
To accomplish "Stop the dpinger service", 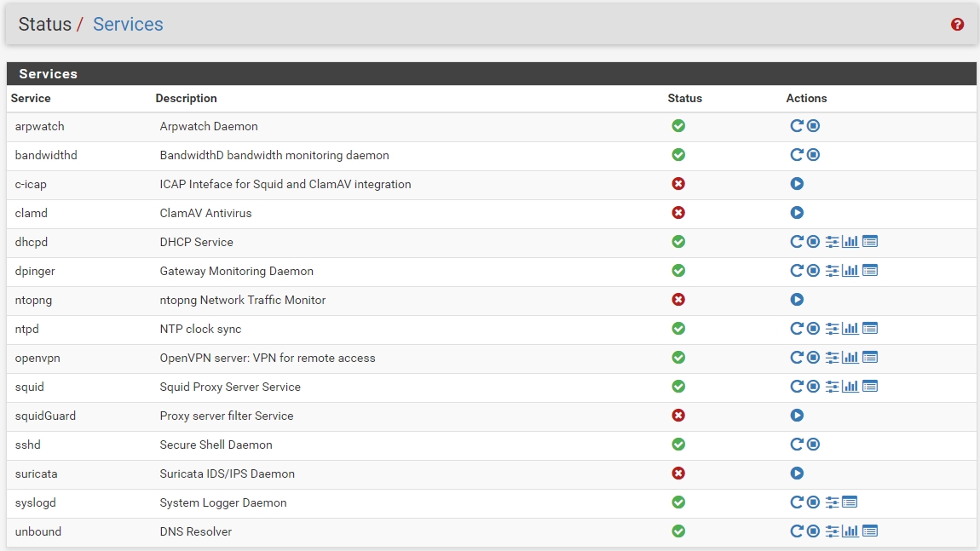I will pyautogui.click(x=813, y=271).
